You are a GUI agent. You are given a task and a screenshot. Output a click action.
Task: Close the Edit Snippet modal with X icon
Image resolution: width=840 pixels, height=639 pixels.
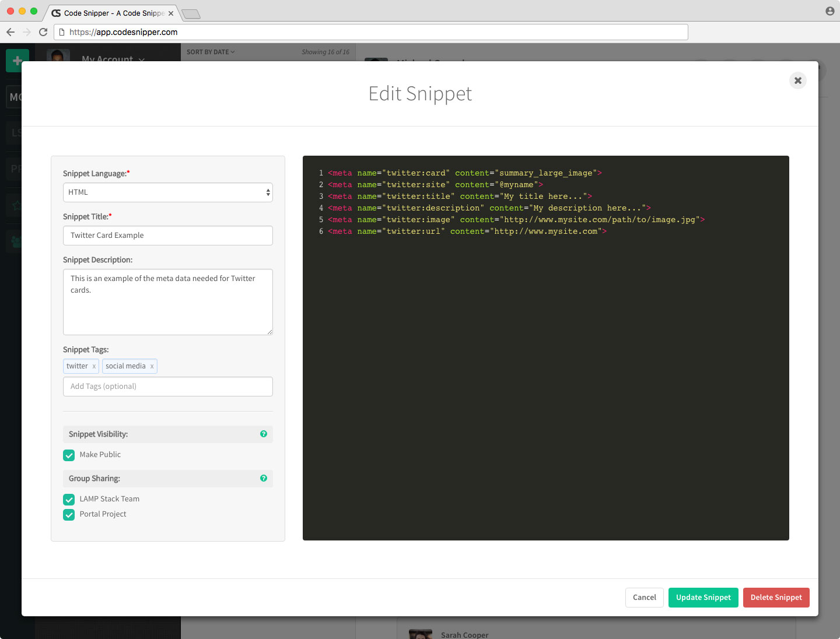coord(797,80)
